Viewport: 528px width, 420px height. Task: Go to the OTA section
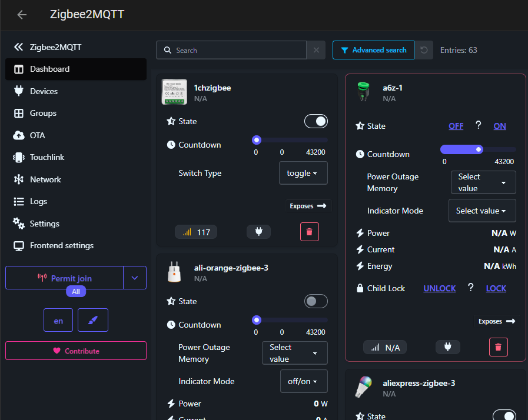coord(37,135)
